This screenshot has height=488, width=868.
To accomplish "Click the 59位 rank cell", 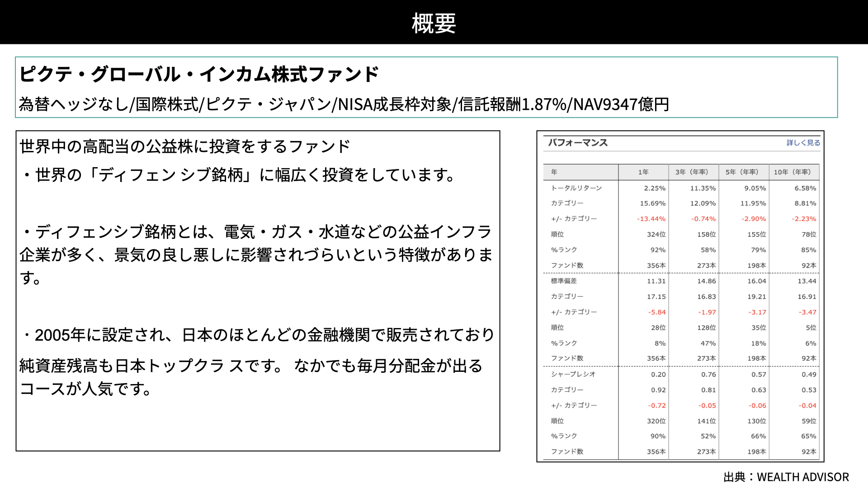I will tap(809, 421).
